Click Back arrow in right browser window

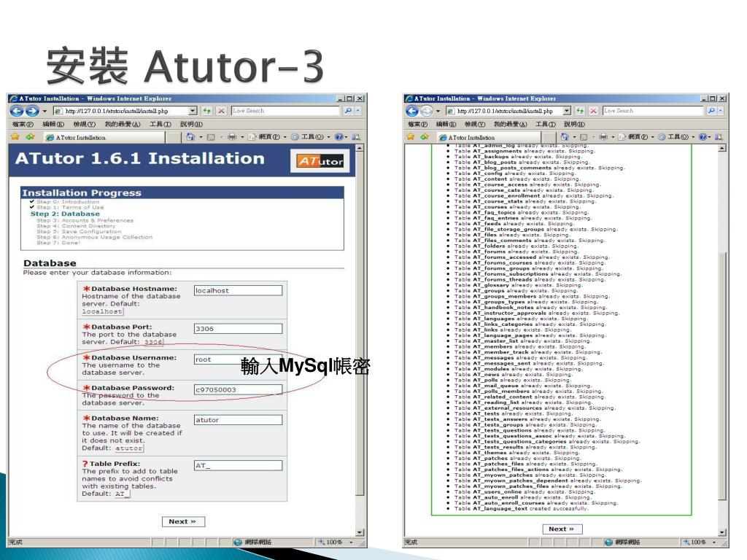click(x=412, y=111)
